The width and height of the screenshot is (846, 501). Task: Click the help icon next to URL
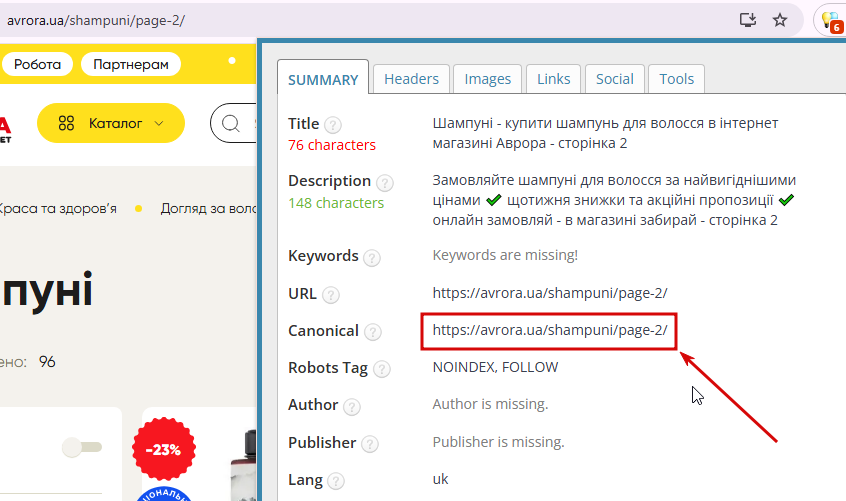pos(331,295)
